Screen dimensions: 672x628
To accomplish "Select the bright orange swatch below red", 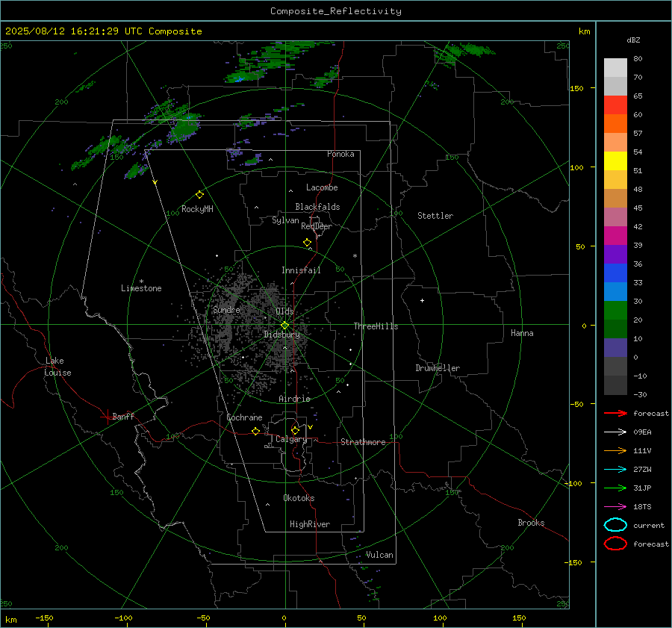I will coord(615,124).
